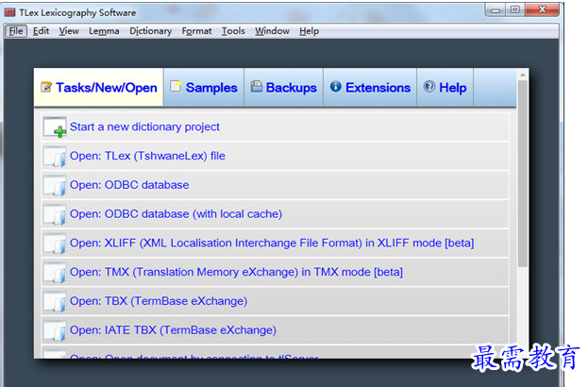The height and width of the screenshot is (387, 588).
Task: Open ODBC database with local cache
Action: (176, 214)
